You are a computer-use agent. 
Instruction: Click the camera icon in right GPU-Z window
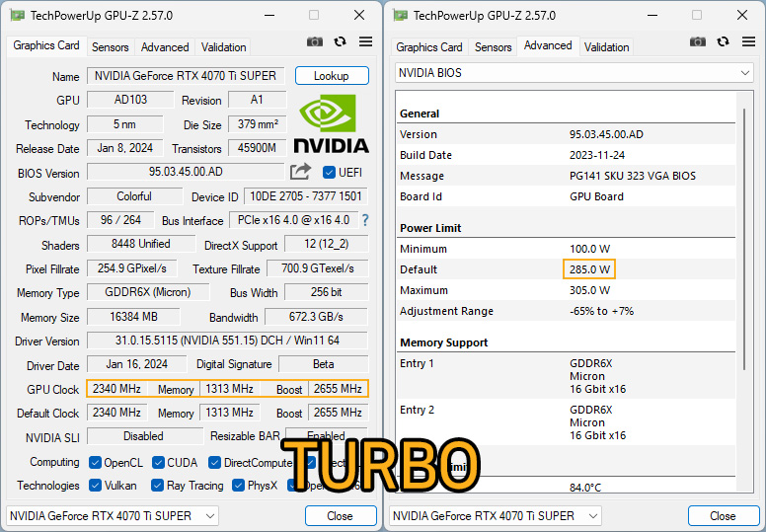698,42
